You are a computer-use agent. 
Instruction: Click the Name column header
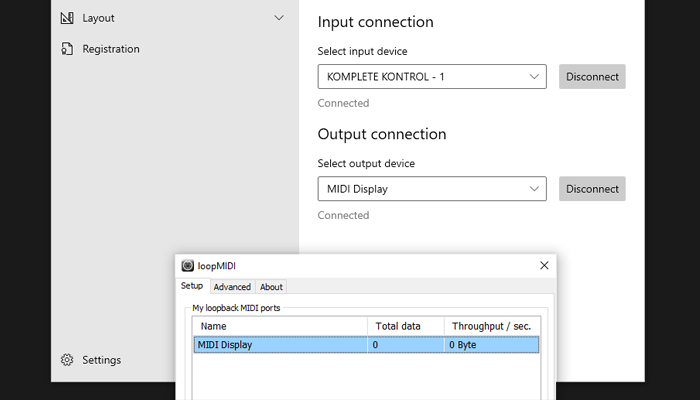point(280,326)
